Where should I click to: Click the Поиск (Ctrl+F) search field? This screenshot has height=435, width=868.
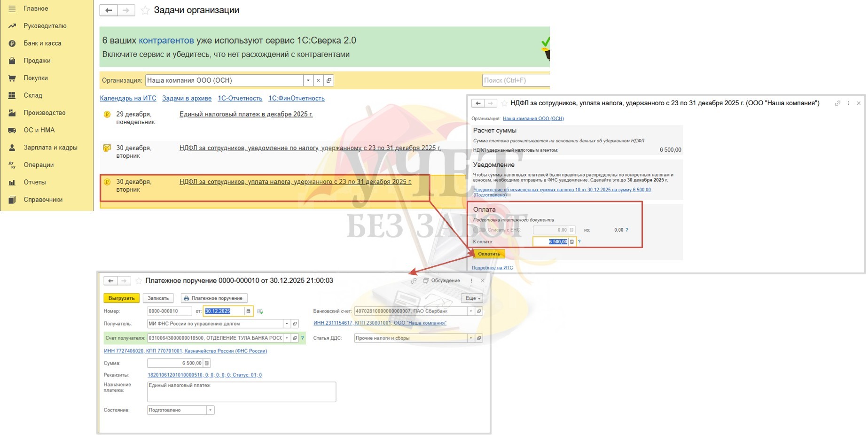pos(516,80)
